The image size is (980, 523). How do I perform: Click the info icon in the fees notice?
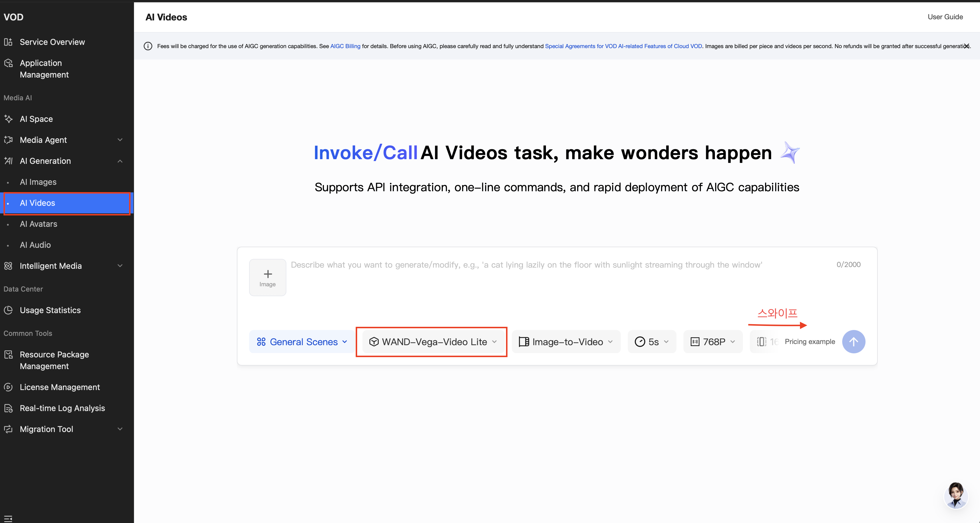coord(148,46)
